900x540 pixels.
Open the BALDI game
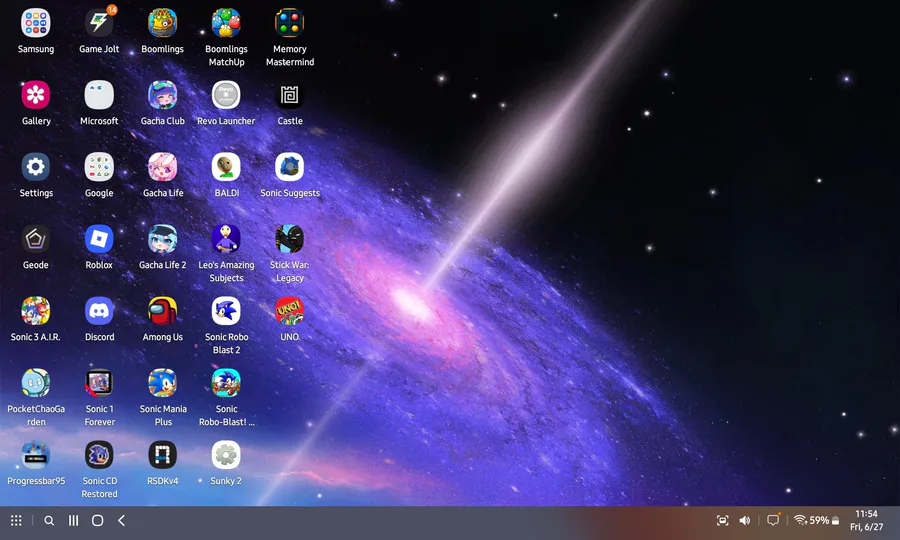(x=226, y=167)
